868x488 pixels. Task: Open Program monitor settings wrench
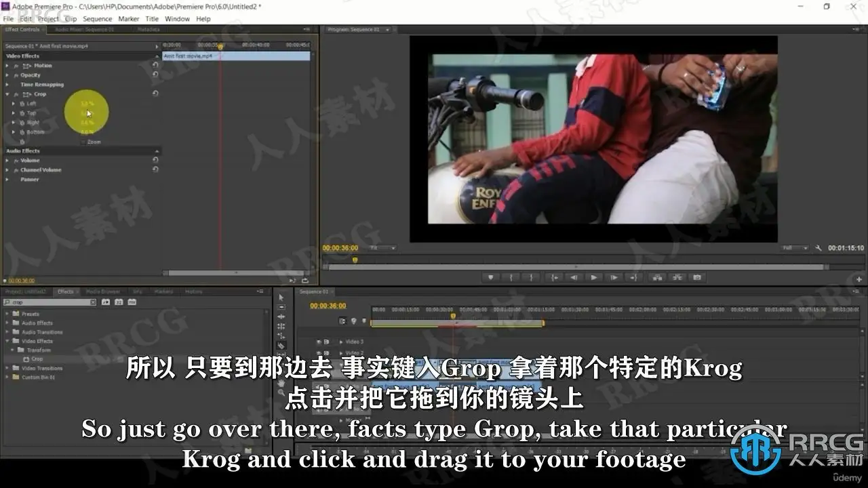pos(819,248)
